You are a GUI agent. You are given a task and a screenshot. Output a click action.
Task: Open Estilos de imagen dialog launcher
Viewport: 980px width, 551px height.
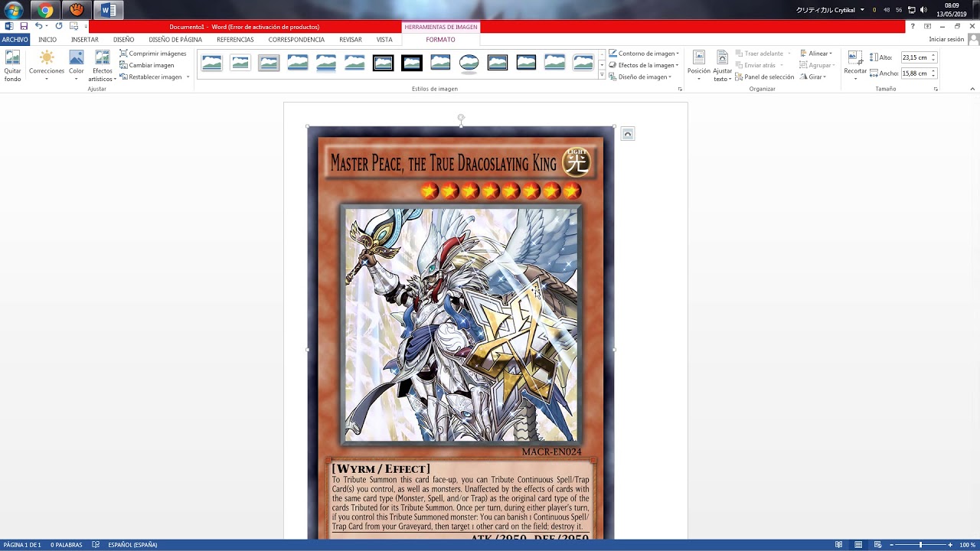click(x=680, y=89)
